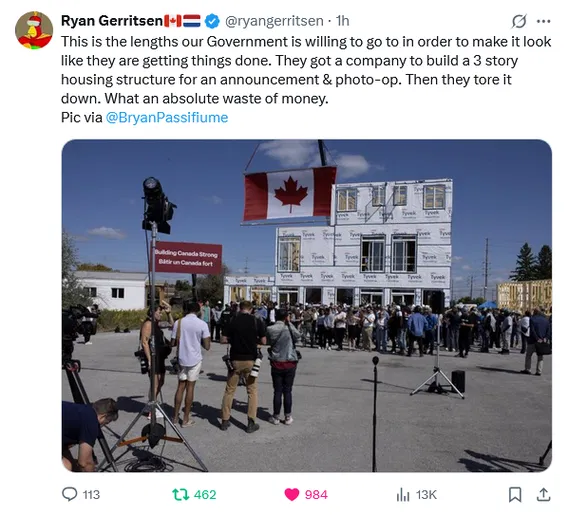
Task: Open Ryan Gerritsen's profile avatar
Action: click(x=34, y=30)
